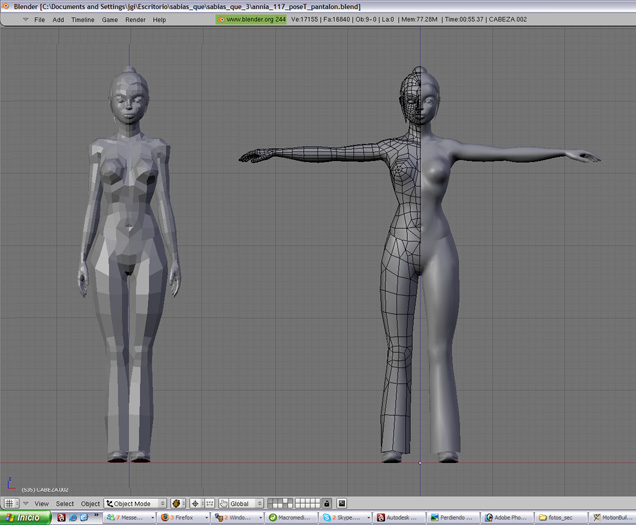Click the pivot point icon in header
The height and width of the screenshot is (525, 636).
[195, 503]
